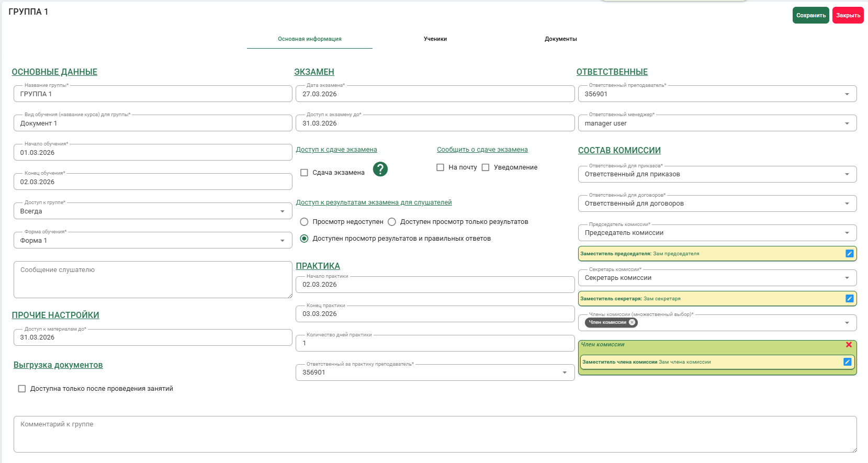Edit Заместитель члена комиссии via pencil icon
Viewport: 868px width, 463px height.
click(847, 362)
